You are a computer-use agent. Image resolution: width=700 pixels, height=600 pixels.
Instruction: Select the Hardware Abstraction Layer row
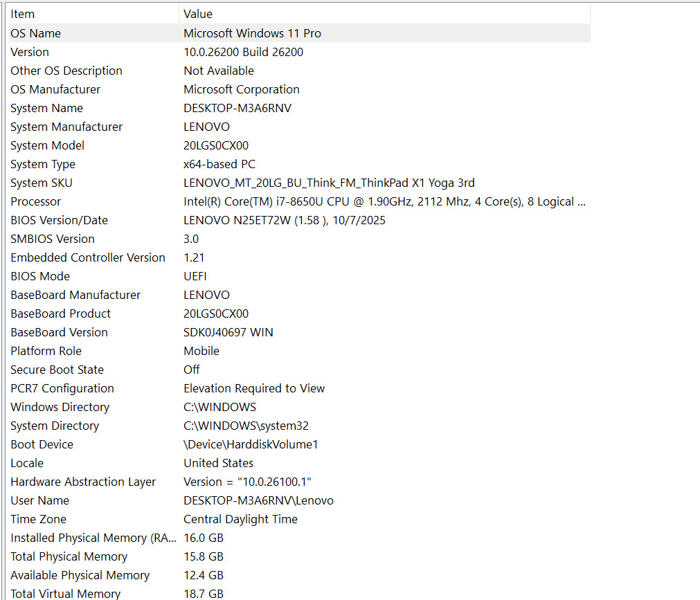coord(300,482)
